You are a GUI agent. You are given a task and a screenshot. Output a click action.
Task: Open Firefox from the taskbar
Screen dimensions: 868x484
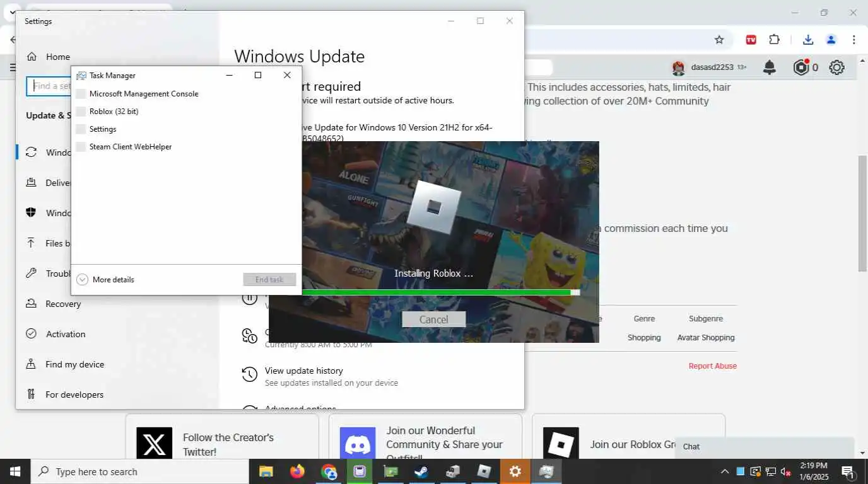click(x=297, y=471)
